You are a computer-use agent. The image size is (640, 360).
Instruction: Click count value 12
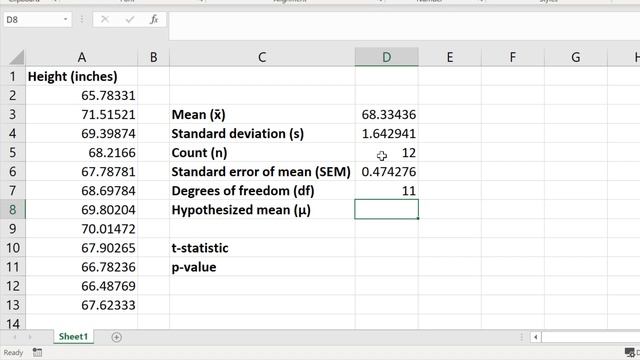tap(387, 153)
